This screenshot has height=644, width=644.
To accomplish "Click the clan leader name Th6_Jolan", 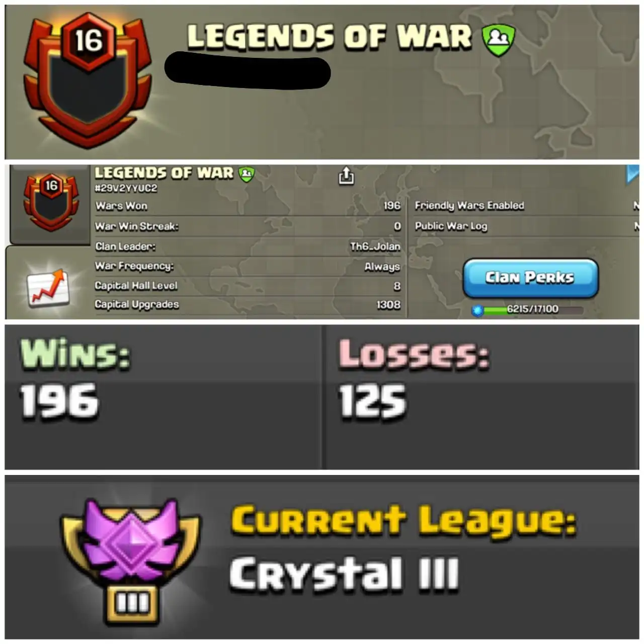I will coord(375,247).
